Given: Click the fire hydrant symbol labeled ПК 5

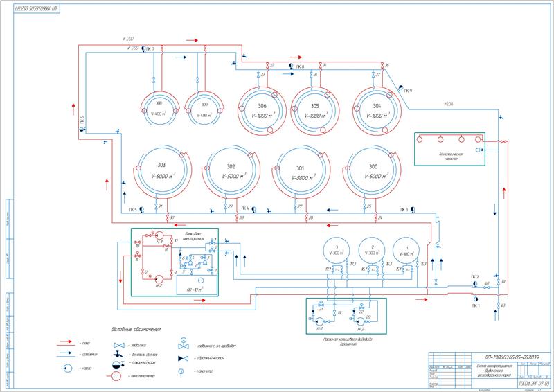Looking at the screenshot, I should [142, 209].
